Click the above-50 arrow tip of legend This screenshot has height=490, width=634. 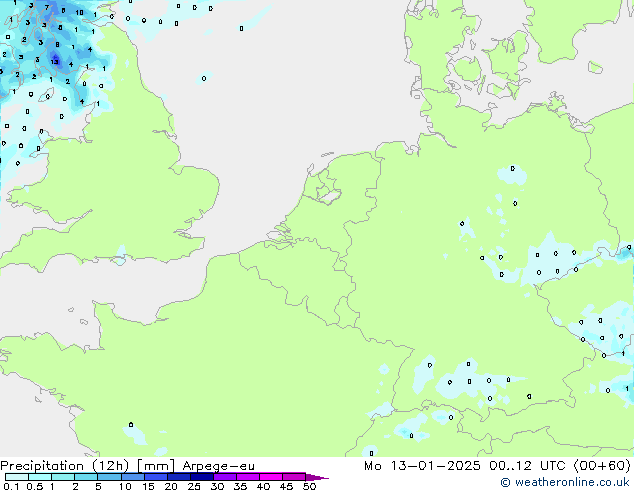(317, 477)
